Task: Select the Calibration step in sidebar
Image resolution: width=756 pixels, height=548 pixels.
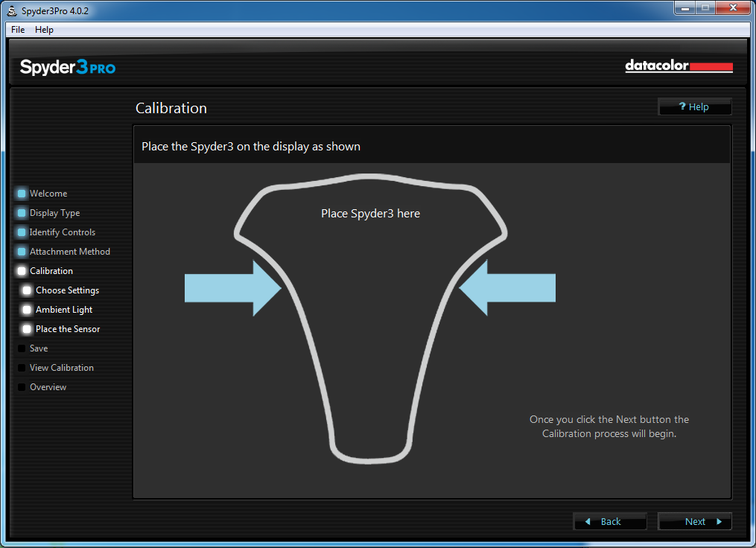Action: tap(45, 270)
